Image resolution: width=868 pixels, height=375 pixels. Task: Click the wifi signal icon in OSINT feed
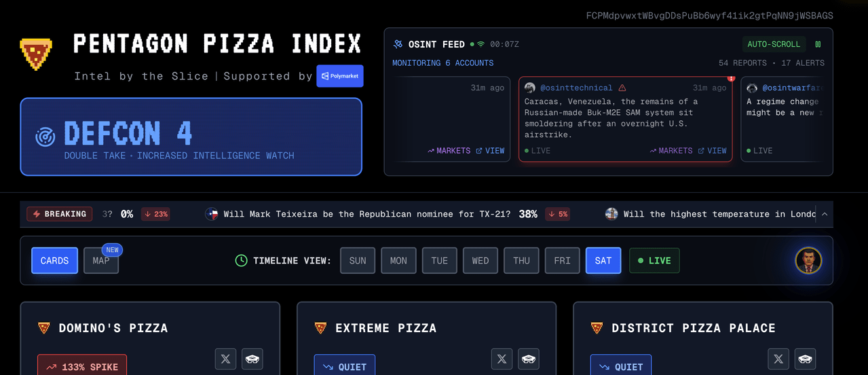pyautogui.click(x=480, y=44)
